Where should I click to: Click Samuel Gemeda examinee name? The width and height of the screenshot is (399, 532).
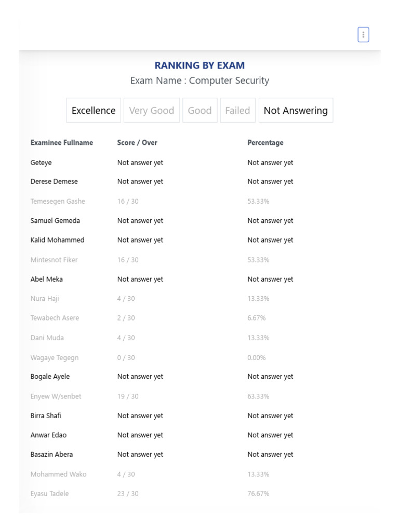(55, 221)
